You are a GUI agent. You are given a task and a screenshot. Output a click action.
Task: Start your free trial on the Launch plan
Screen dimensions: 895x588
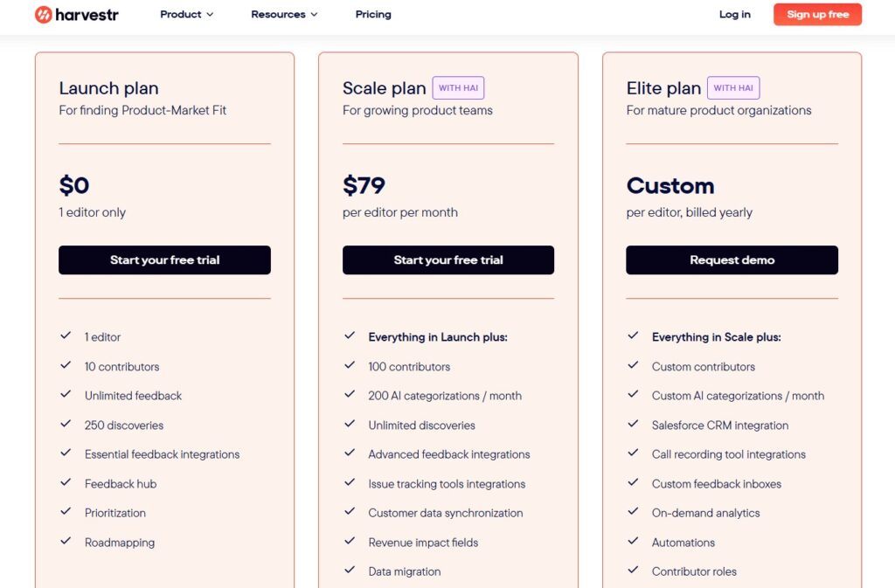point(164,259)
